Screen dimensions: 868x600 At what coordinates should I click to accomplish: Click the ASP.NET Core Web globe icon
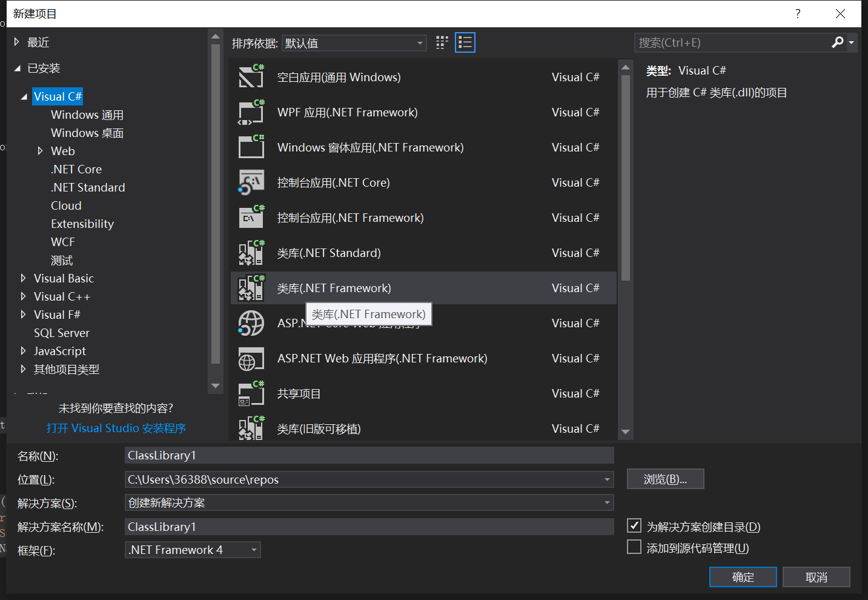tap(251, 323)
